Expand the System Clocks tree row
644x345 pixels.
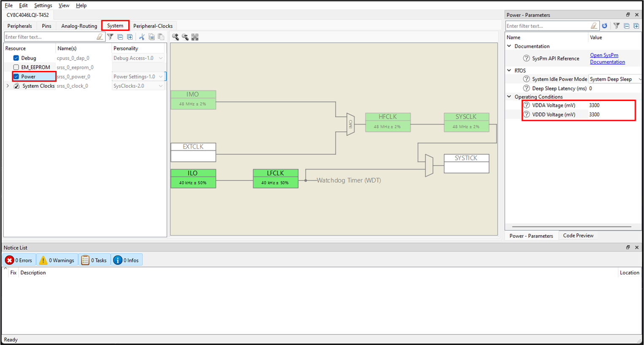tap(8, 86)
